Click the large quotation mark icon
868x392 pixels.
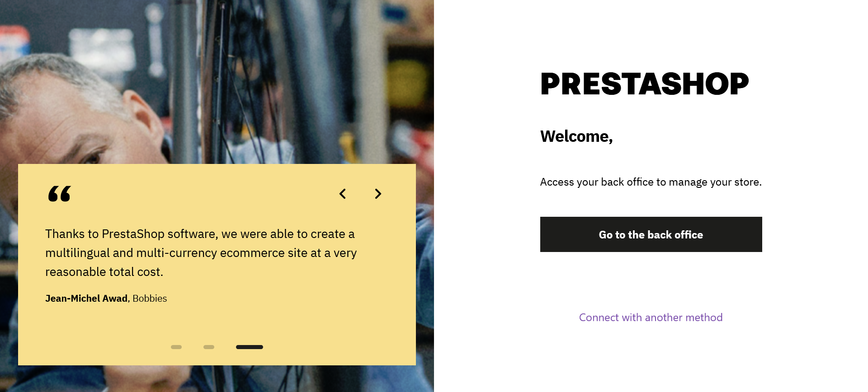pos(60,194)
